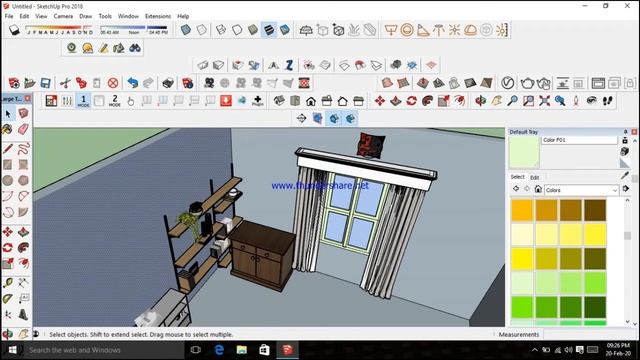640x360 pixels.
Task: Pick the darkest green swatch
Action: (595, 307)
